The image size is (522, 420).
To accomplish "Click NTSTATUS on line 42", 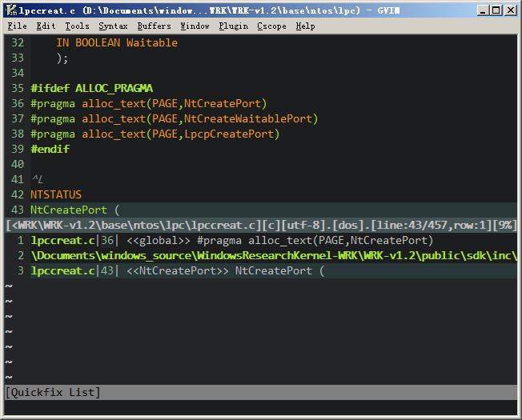I will click(x=56, y=194).
